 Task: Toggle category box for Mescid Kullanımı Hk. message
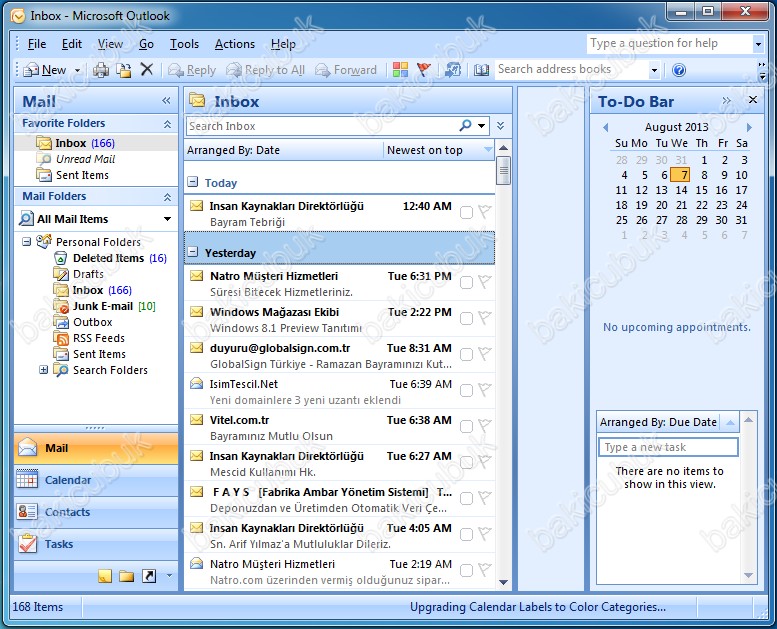[x=466, y=462]
